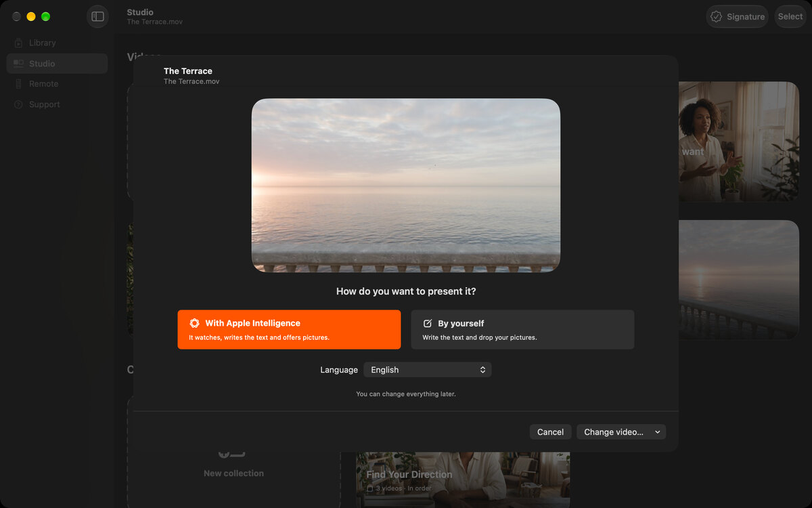Screen dimensions: 812x508
Task: Click the Remote sidebar icon
Action: 18,84
